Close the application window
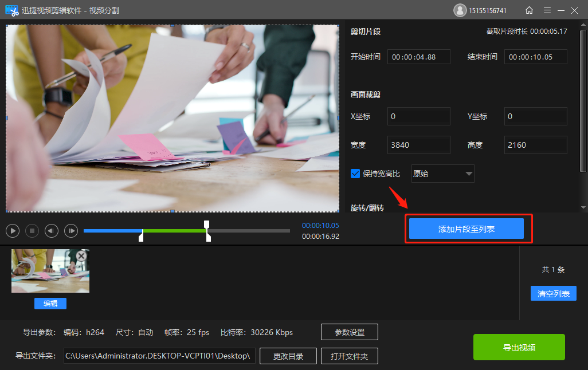 (x=574, y=10)
